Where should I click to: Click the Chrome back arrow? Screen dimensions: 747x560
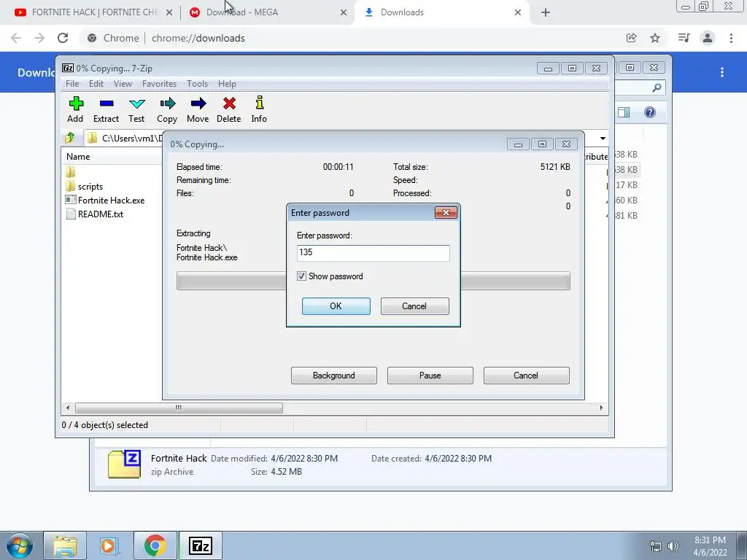(x=16, y=38)
